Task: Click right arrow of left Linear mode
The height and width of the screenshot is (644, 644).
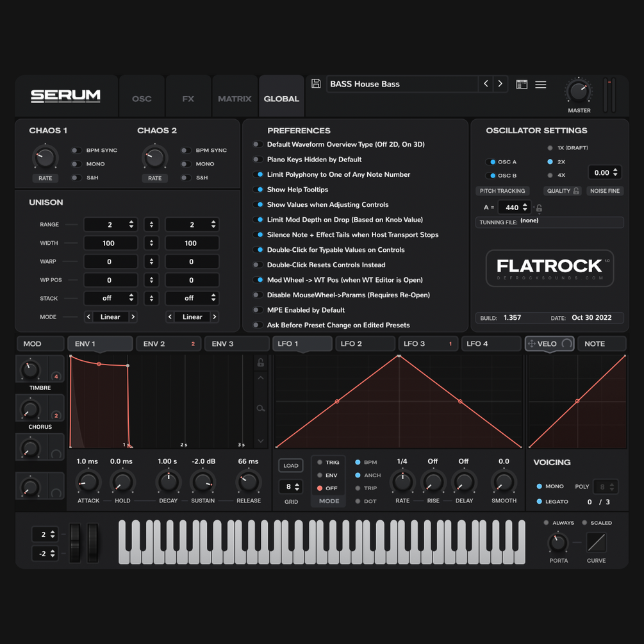Action: point(133,317)
